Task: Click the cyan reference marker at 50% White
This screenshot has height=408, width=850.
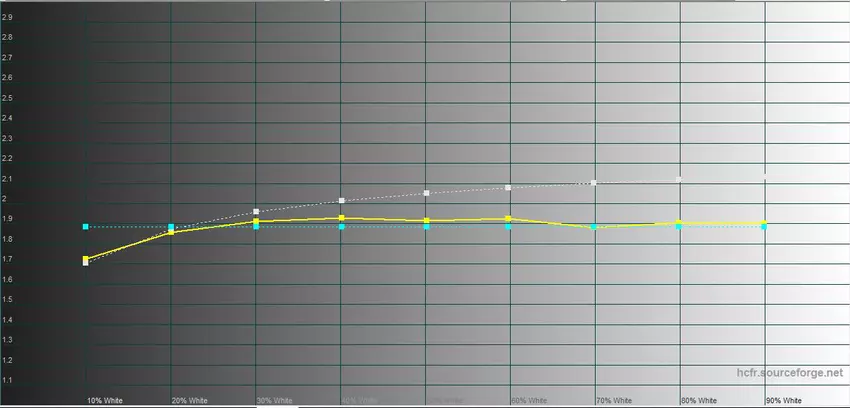Action: pyautogui.click(x=427, y=227)
